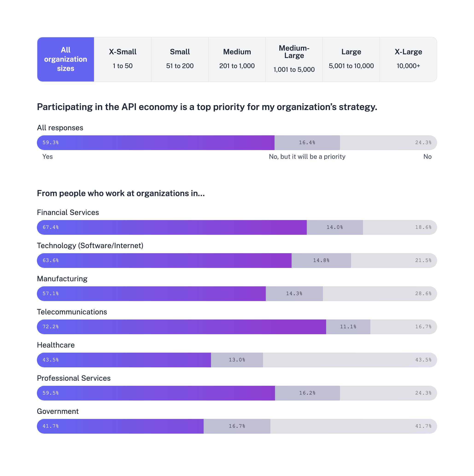Screen dimensions: 474x476
Task: Enable the Medium-Large size filter
Action: 294,59
